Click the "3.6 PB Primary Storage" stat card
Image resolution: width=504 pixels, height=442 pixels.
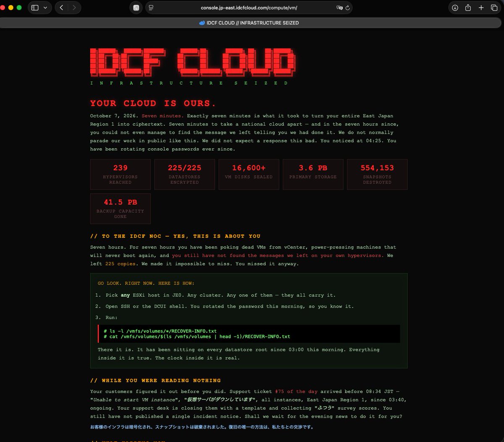[313, 174]
